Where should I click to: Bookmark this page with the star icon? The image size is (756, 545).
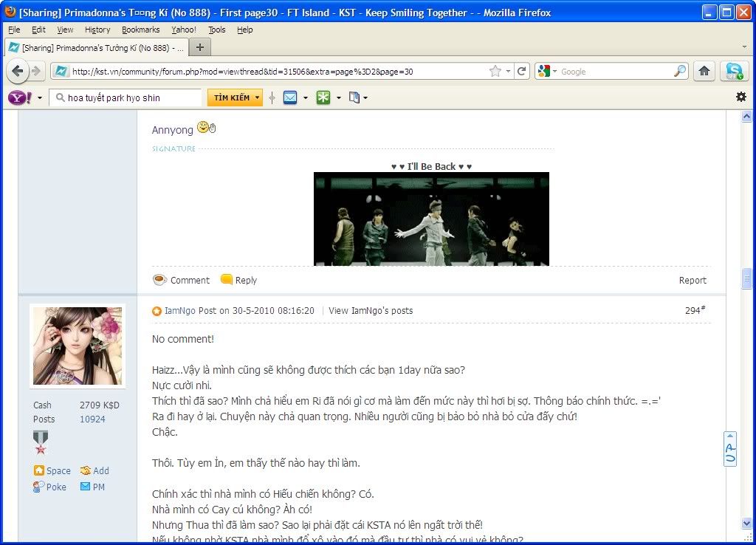tap(495, 72)
